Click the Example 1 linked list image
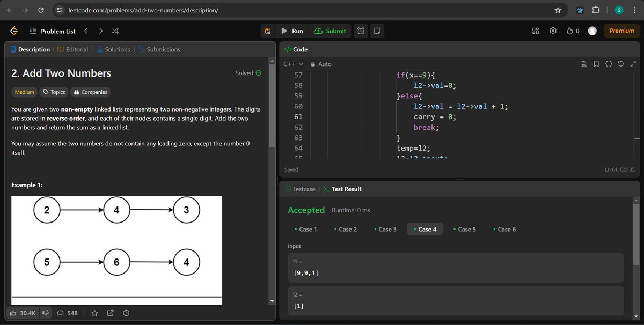Screen dimensions: 644x325 (116, 250)
